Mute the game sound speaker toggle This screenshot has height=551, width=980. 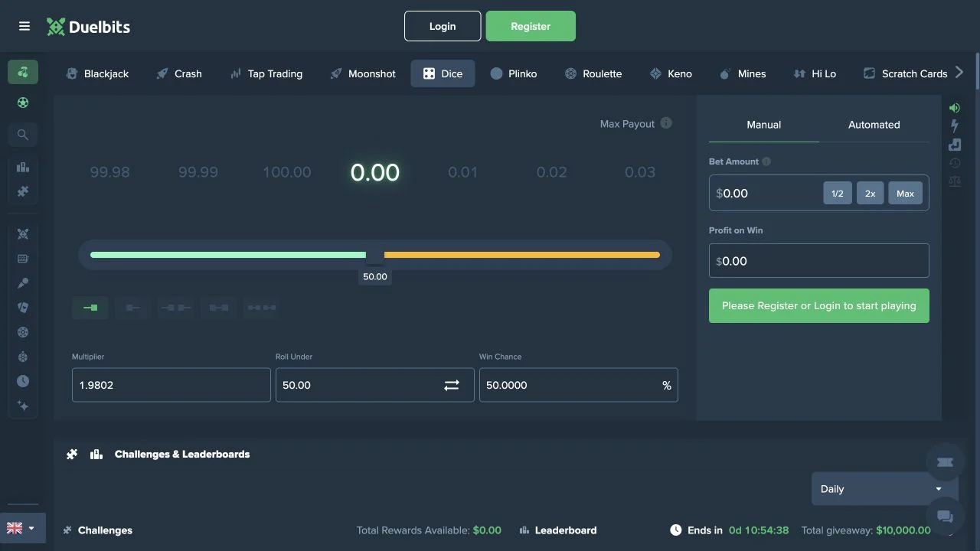click(x=954, y=108)
